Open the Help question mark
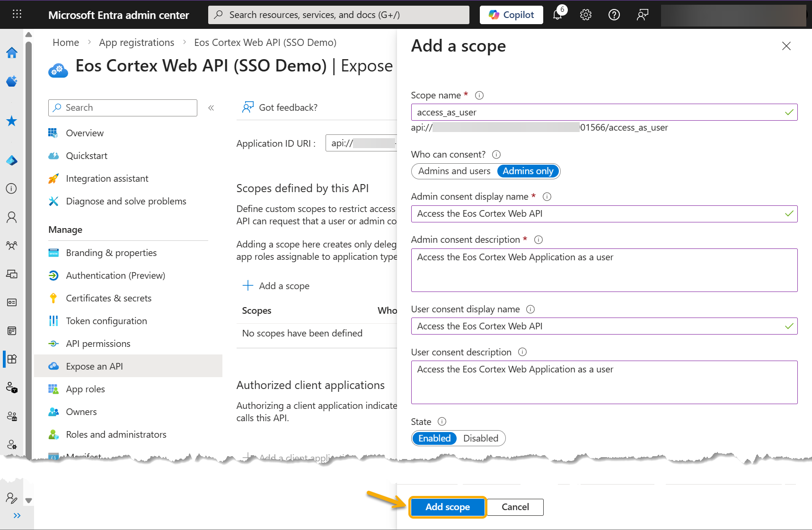 (614, 15)
